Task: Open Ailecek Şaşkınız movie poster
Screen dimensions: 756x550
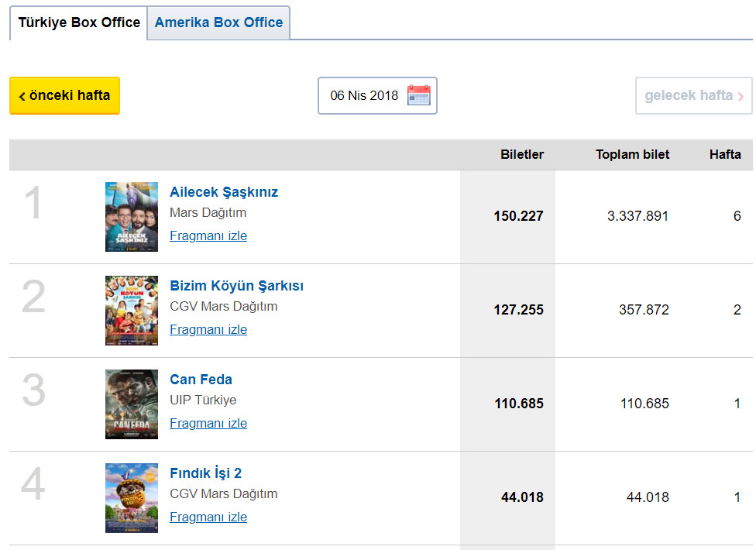Action: (x=132, y=217)
